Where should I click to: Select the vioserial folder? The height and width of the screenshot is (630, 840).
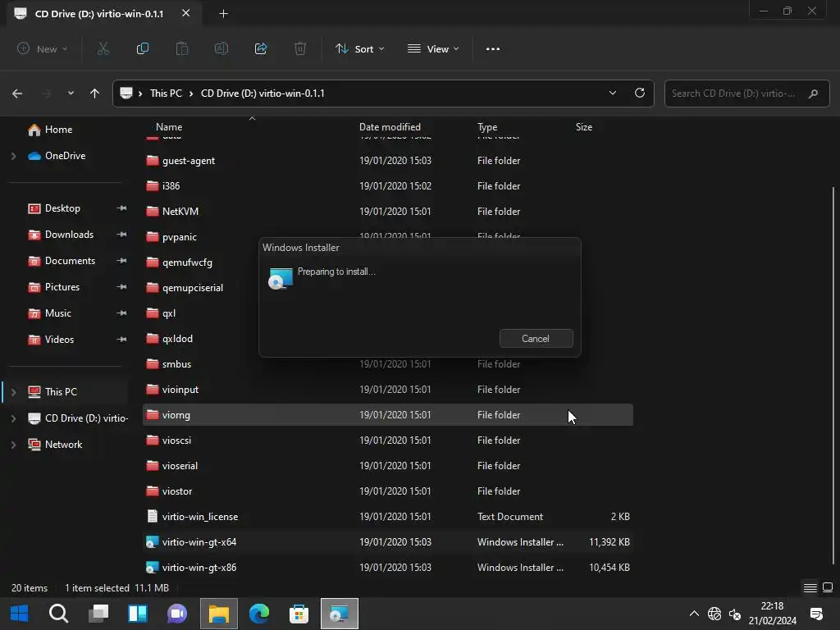pos(388,466)
